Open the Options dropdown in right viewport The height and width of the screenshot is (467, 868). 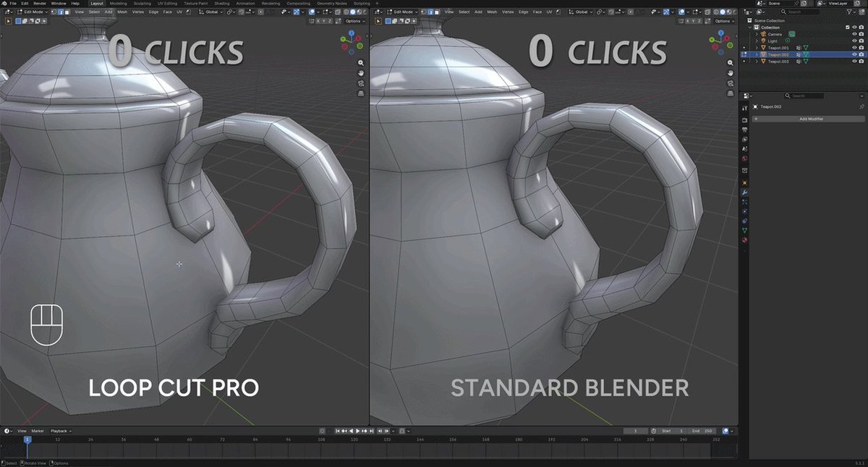(x=724, y=21)
